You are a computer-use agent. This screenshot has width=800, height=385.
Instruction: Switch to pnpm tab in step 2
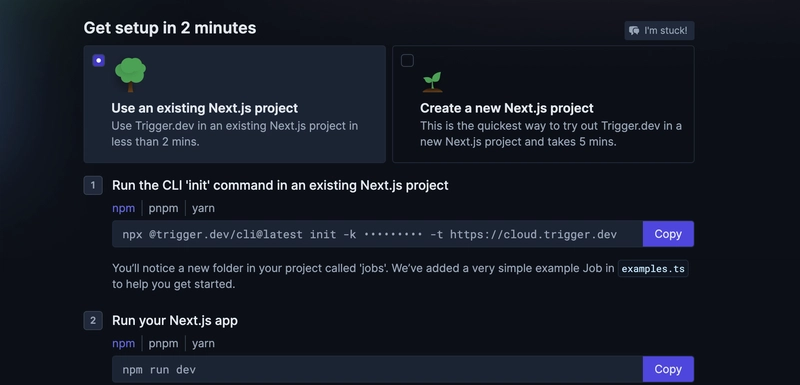[163, 343]
